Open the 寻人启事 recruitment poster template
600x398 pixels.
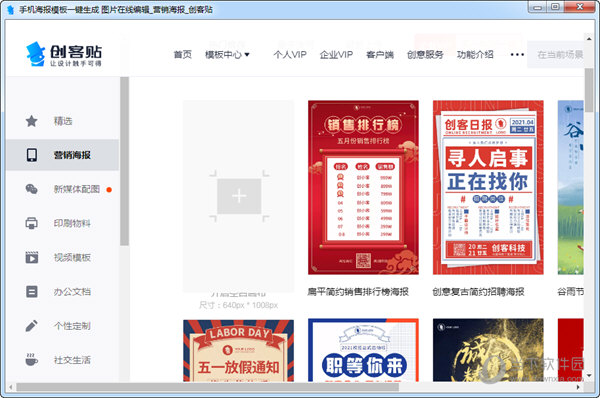[488, 188]
